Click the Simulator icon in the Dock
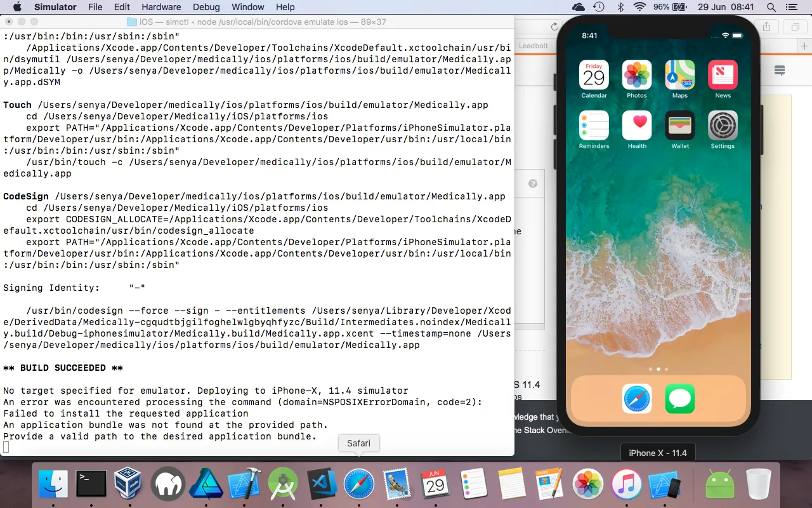The height and width of the screenshot is (508, 812). (665, 485)
